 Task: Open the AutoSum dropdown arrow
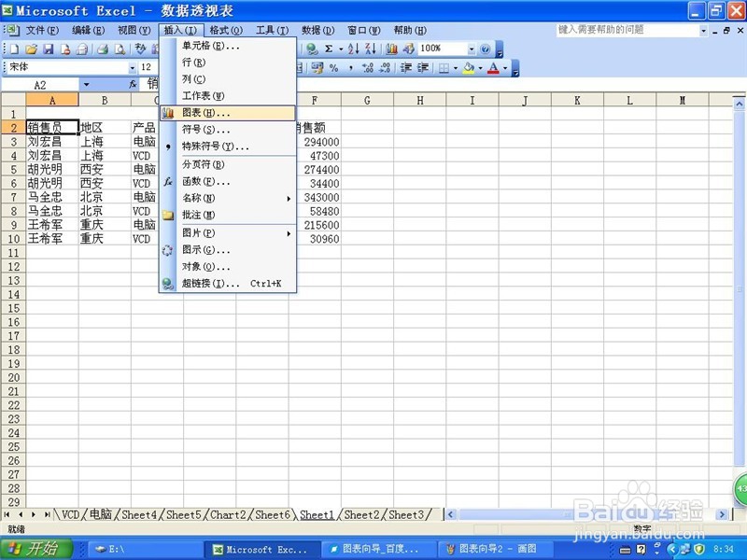point(341,49)
